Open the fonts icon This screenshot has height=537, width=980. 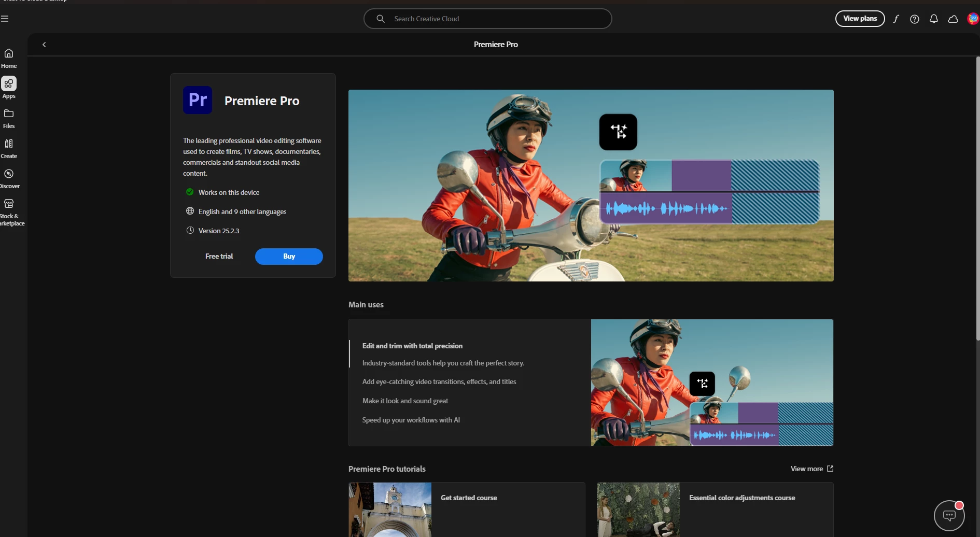pos(895,19)
